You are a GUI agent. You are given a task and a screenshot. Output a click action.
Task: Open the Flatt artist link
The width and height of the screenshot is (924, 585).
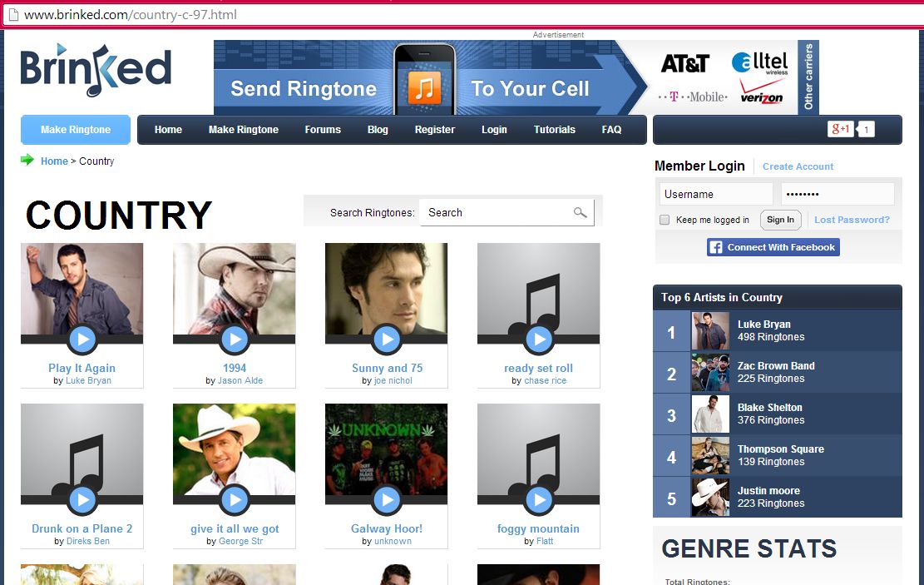pyautogui.click(x=545, y=542)
